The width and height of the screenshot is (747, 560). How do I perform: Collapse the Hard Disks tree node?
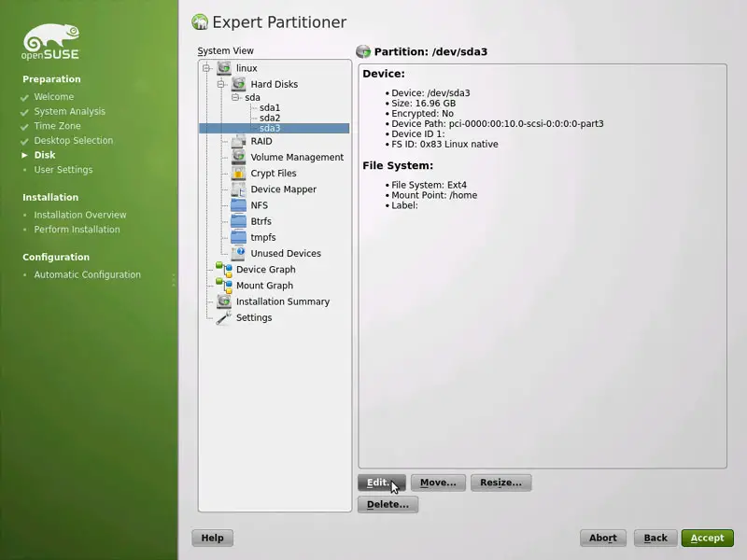(221, 84)
